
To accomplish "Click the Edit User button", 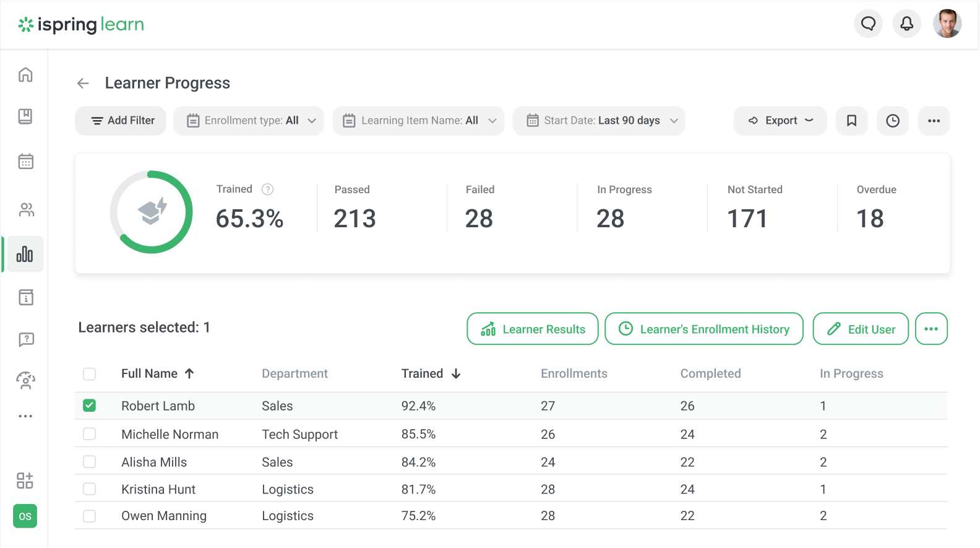I will [860, 329].
